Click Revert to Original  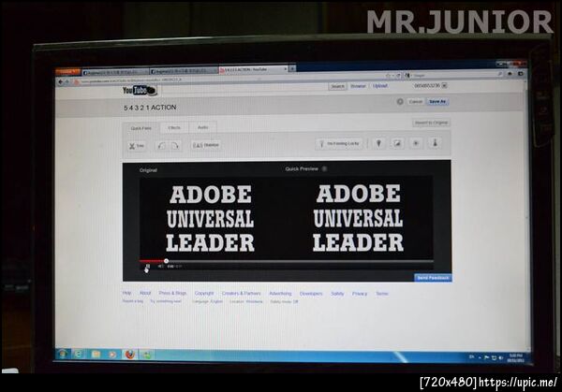[431, 123]
